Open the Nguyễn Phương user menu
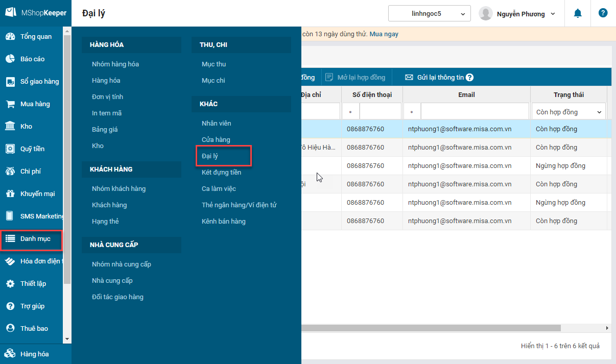The image size is (616, 364). 517,14
